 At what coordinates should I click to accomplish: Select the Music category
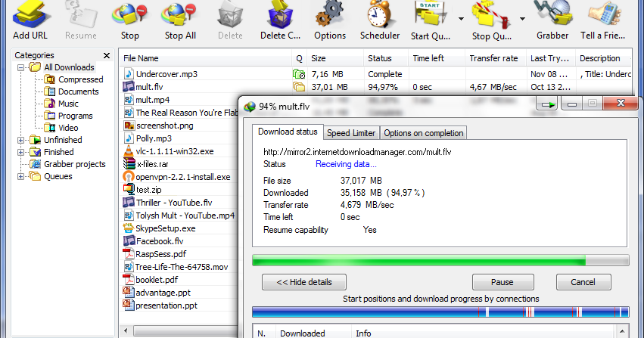68,104
